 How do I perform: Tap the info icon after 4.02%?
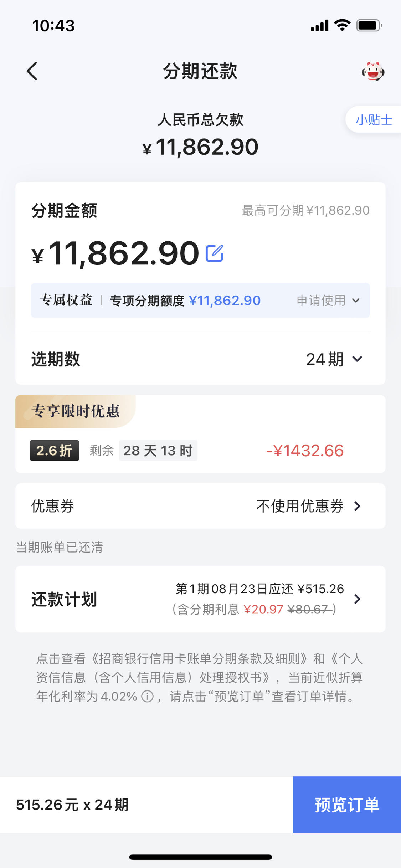pos(147,696)
